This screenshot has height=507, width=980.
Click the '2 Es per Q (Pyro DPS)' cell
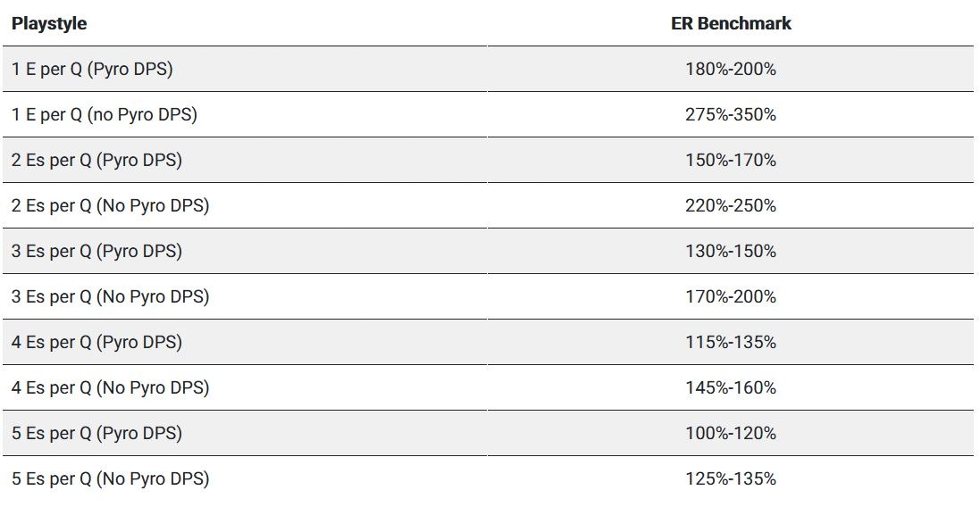coord(96,160)
